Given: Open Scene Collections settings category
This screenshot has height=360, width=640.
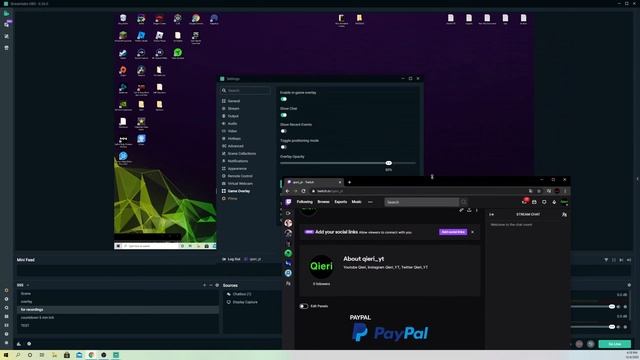Looking at the screenshot, I should (x=239, y=153).
